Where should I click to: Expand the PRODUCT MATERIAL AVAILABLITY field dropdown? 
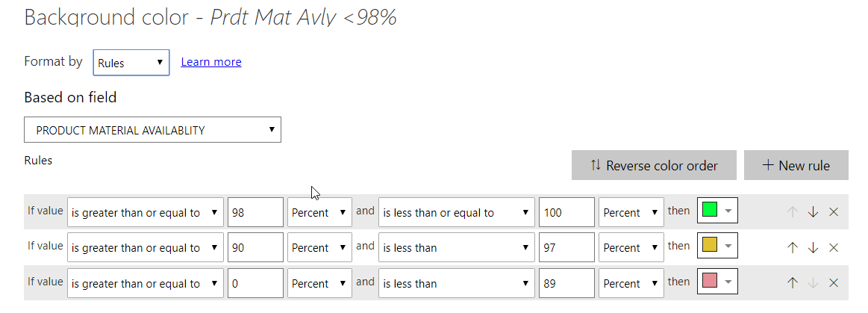(153, 130)
